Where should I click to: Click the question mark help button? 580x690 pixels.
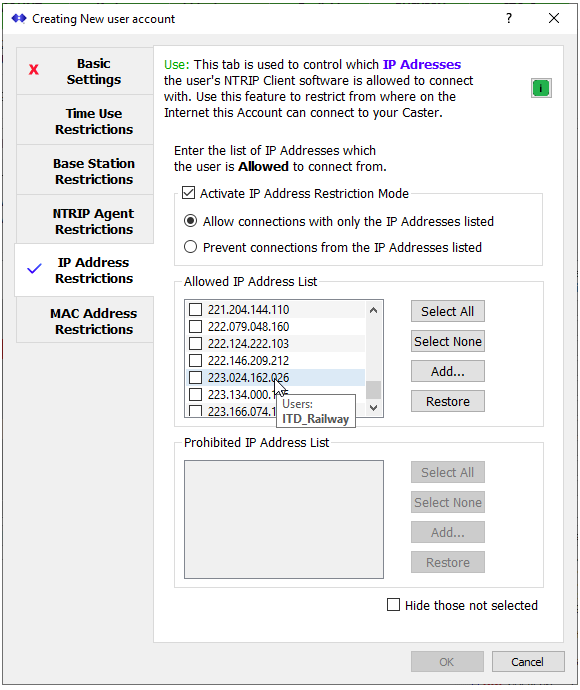[x=509, y=18]
